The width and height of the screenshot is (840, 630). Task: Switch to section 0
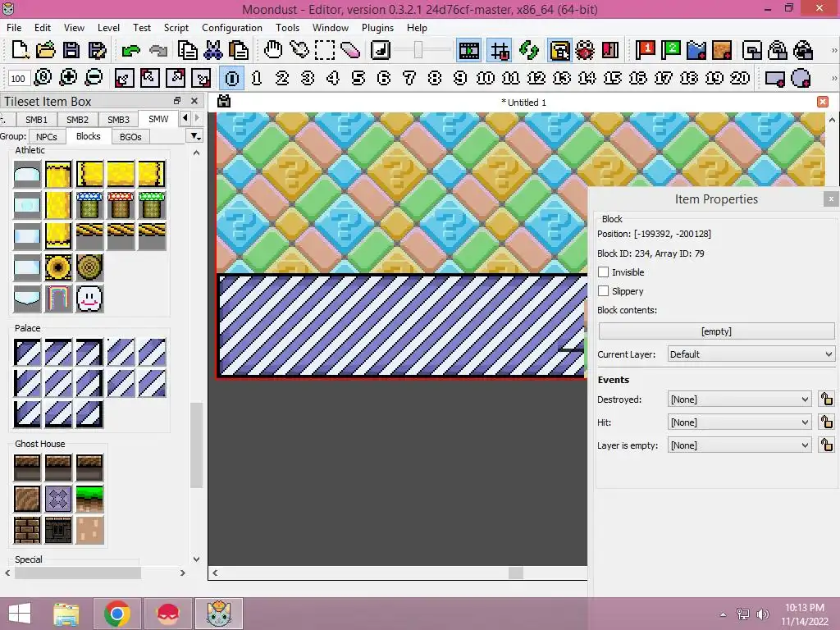[x=232, y=78]
